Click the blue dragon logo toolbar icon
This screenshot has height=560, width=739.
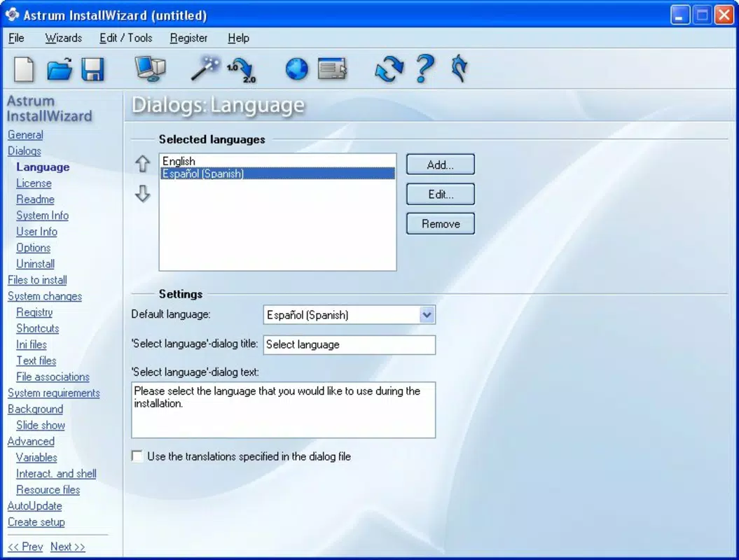(x=460, y=69)
